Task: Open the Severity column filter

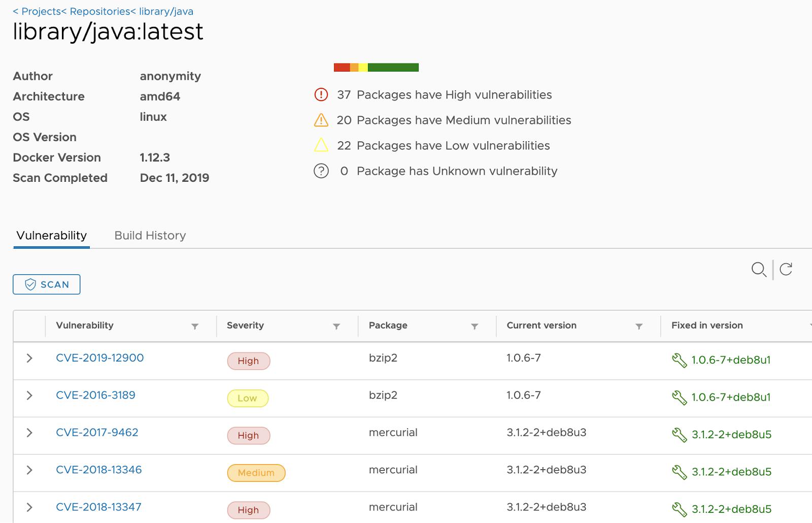Action: point(336,326)
